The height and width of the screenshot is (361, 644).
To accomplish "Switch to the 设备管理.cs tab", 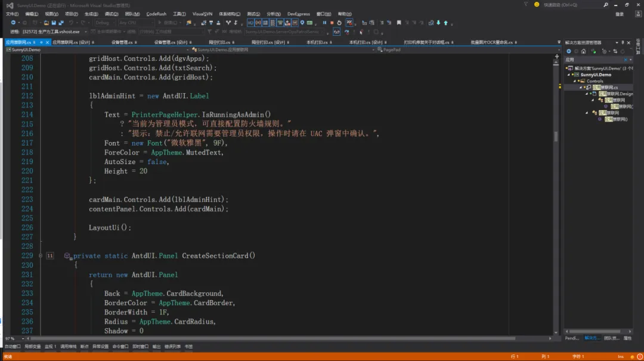I will coord(122,42).
